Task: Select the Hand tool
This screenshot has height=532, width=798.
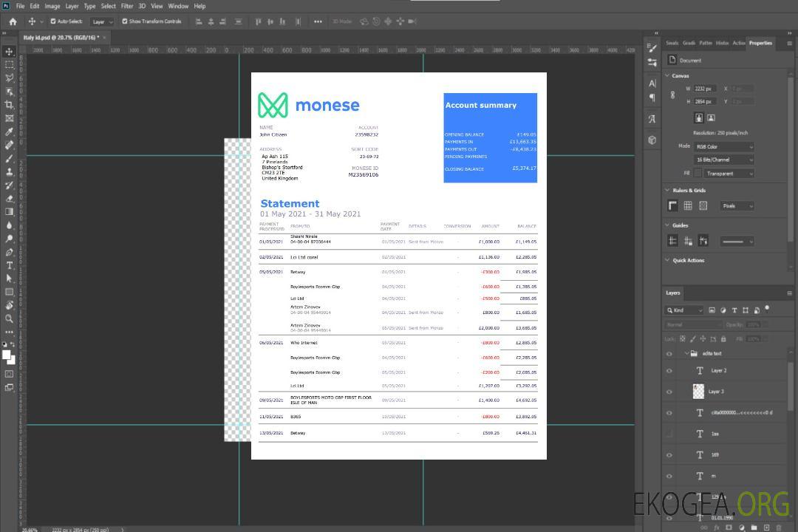Action: pyautogui.click(x=9, y=305)
